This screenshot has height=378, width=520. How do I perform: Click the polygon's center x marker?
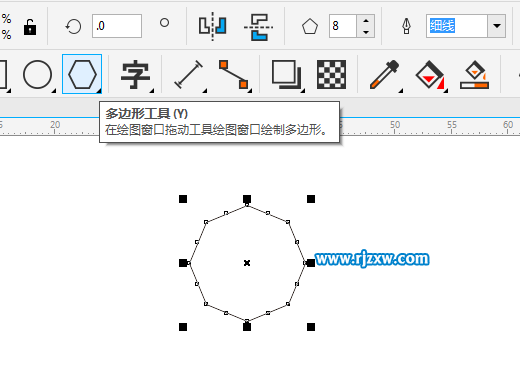[247, 263]
